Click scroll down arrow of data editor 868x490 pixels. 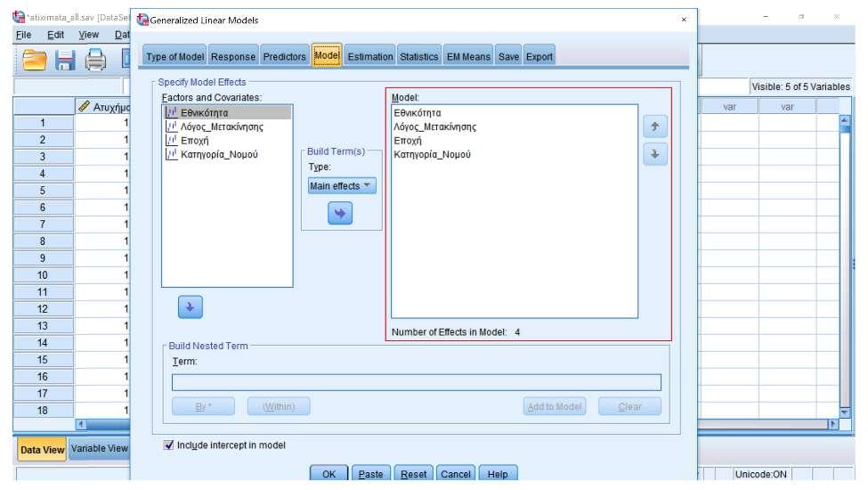tap(845, 412)
